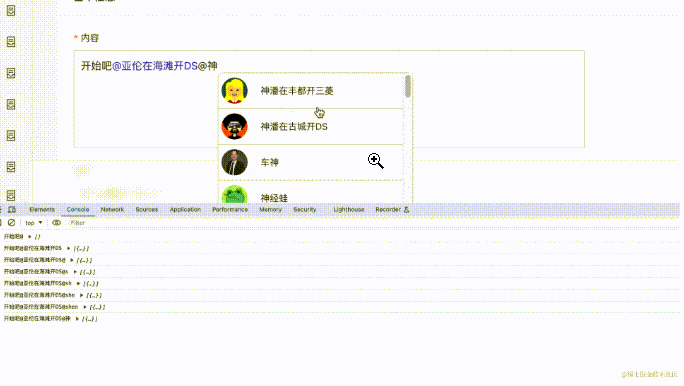Click the blonde avatar of 神潘在丰都开三菱
Image resolution: width=684 pixels, height=386 pixels.
click(x=234, y=91)
